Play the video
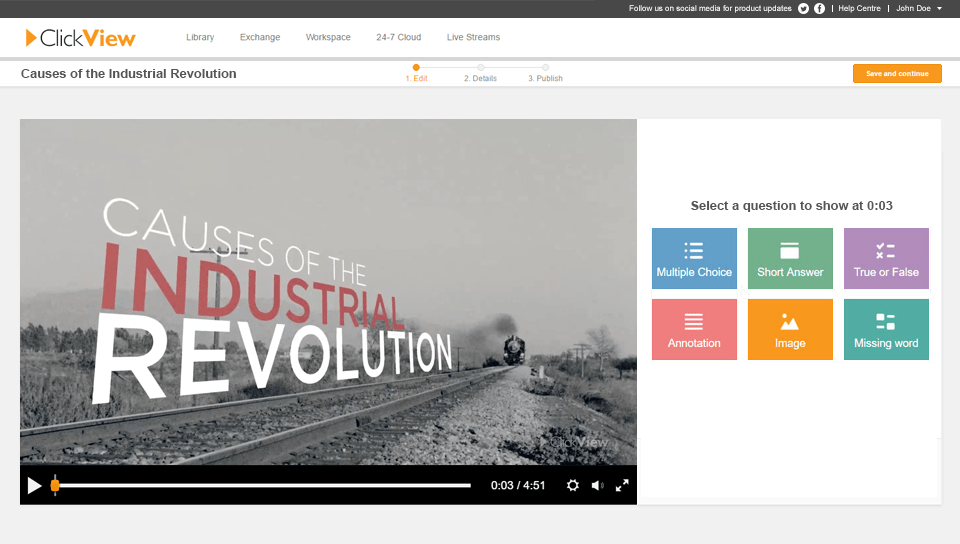The width and height of the screenshot is (960, 544). tap(34, 485)
